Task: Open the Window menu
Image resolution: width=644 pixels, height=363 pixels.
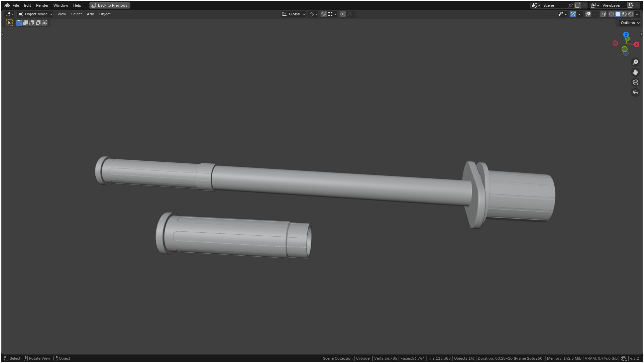Action: point(61,5)
